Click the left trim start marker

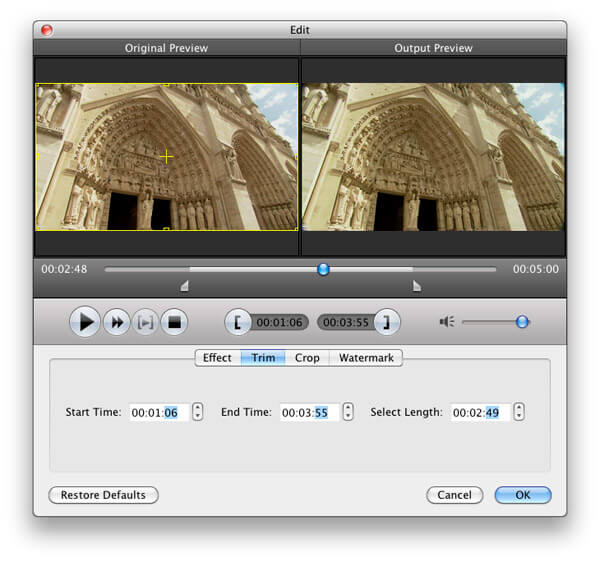(185, 286)
